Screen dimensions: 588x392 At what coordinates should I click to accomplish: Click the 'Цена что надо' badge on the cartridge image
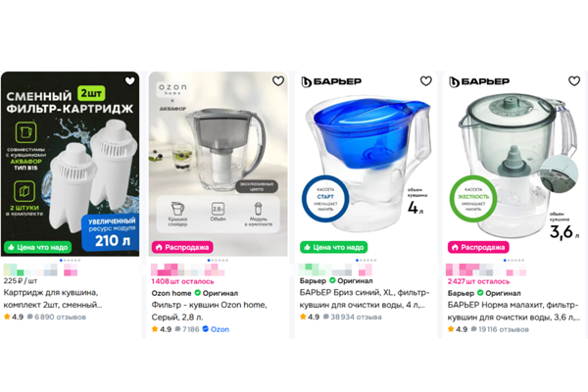pyautogui.click(x=37, y=247)
